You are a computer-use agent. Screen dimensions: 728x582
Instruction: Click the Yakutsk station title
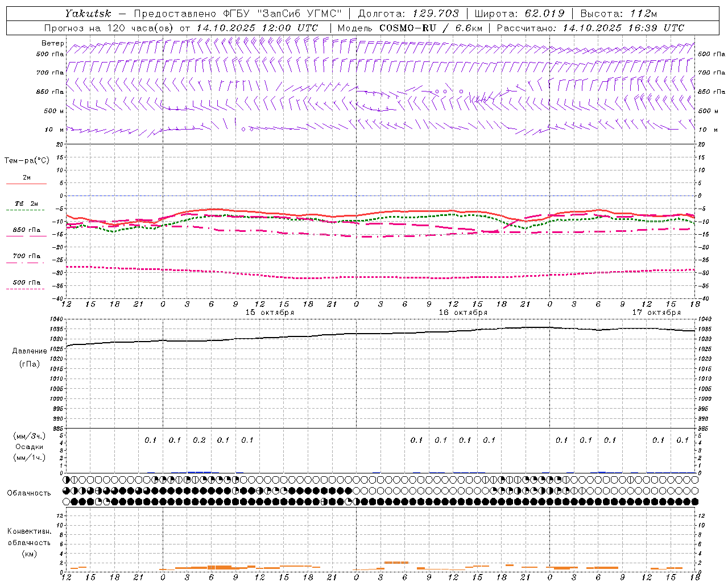88,14
